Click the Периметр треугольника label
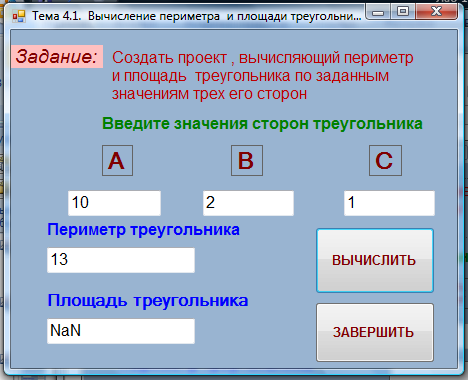 (143, 230)
